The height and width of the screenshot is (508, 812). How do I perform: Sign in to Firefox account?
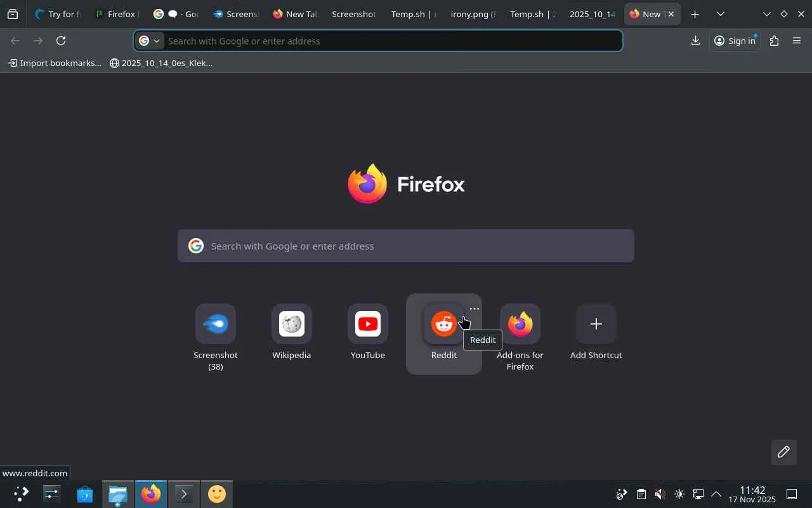point(735,41)
